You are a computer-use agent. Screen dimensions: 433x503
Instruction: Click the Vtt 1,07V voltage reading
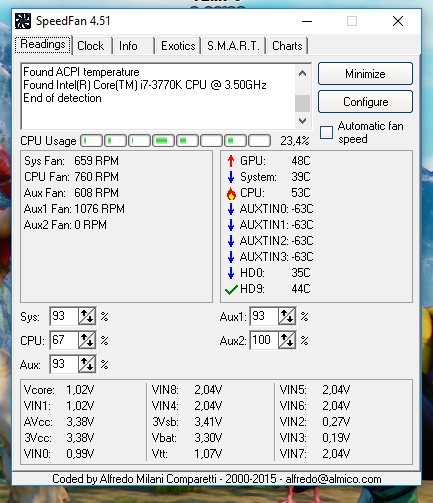pyautogui.click(x=187, y=454)
